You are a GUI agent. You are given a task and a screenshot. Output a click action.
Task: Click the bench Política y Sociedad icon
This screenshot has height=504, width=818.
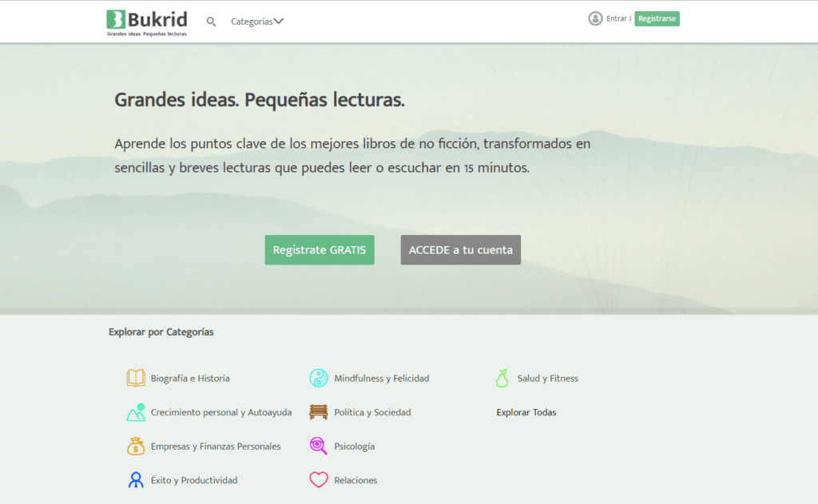(x=319, y=412)
